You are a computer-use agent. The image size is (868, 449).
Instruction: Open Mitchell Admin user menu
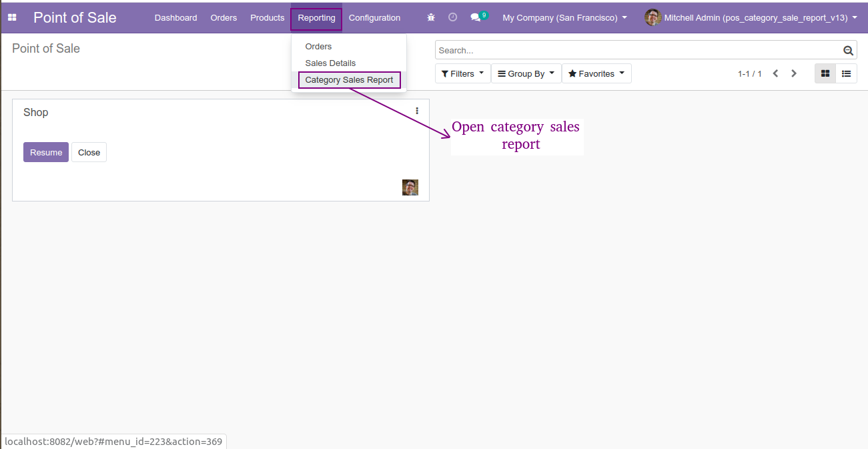coord(751,17)
